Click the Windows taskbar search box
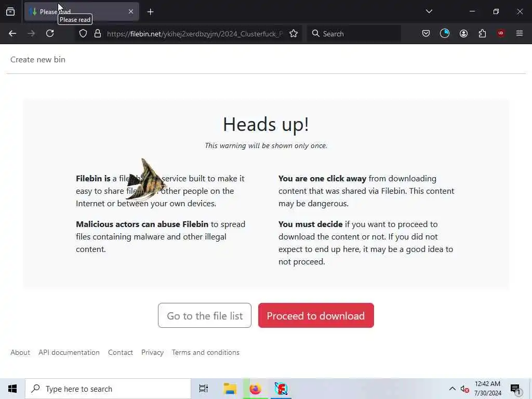Screen dimensions: 532x399 pyautogui.click(x=108, y=389)
